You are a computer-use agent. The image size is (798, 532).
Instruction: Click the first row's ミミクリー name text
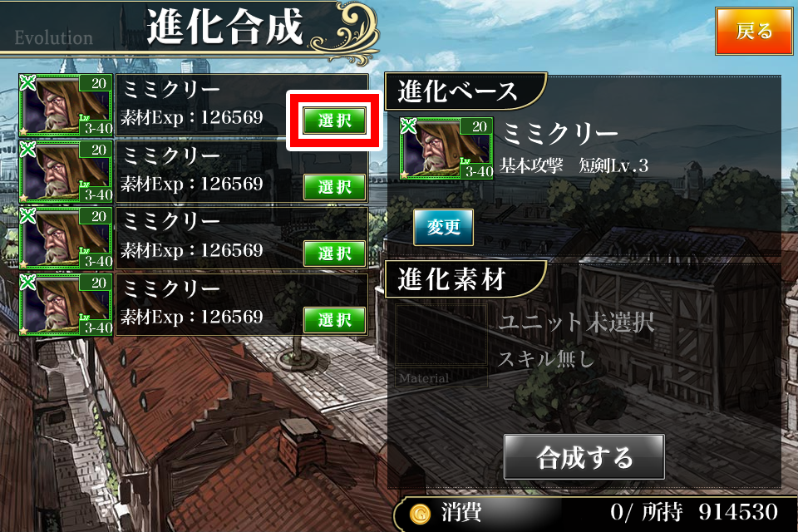171,90
